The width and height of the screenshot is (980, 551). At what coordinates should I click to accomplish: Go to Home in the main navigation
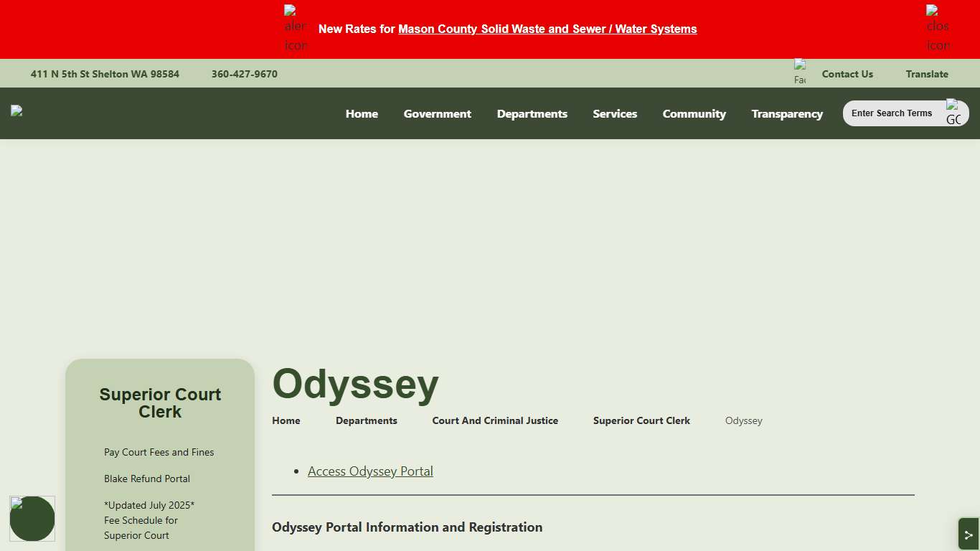click(362, 113)
